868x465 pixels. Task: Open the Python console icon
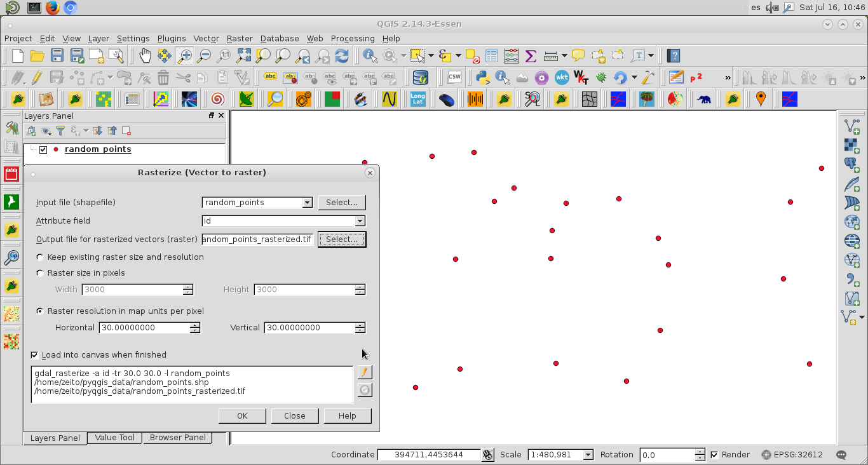pos(482,77)
